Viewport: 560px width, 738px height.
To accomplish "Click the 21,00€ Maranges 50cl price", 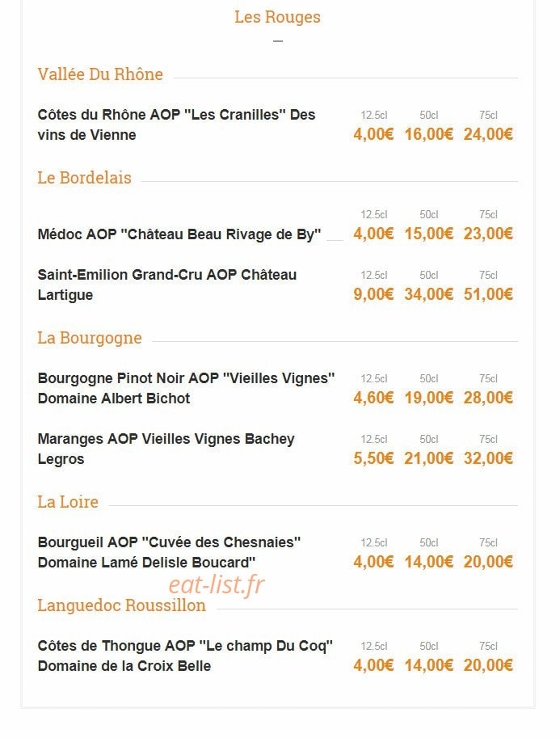I will coord(429,458).
